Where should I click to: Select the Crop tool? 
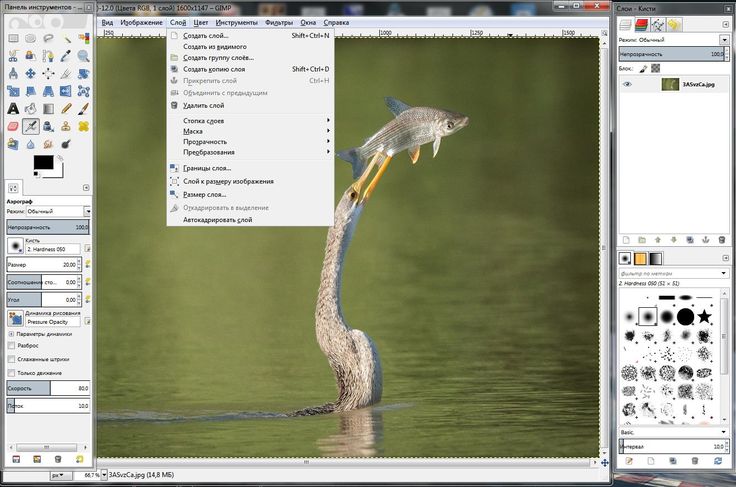(x=66, y=74)
